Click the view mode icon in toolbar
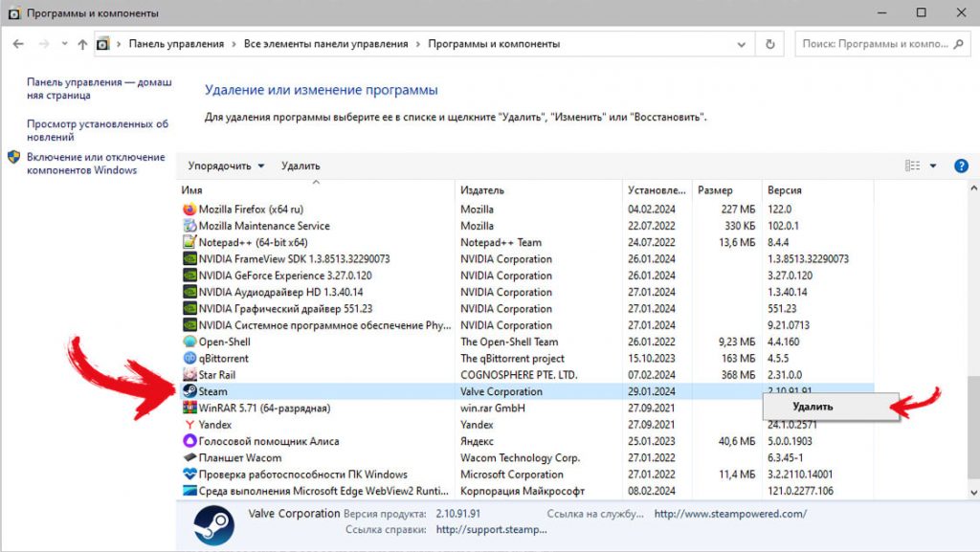 tap(912, 166)
